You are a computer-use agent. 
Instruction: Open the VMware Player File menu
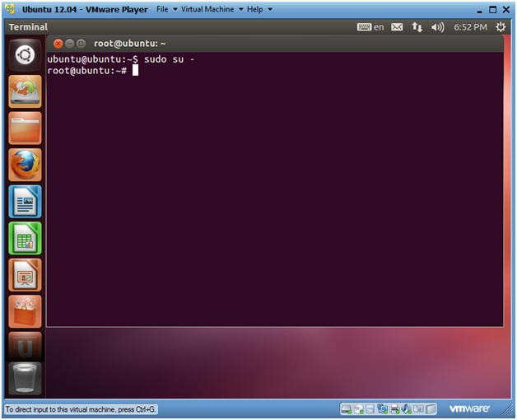[162, 9]
